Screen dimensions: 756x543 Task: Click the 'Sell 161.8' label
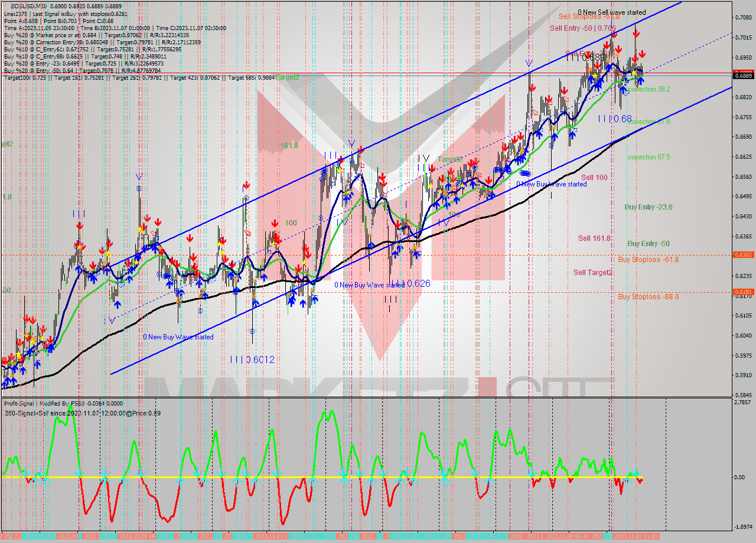click(594, 238)
